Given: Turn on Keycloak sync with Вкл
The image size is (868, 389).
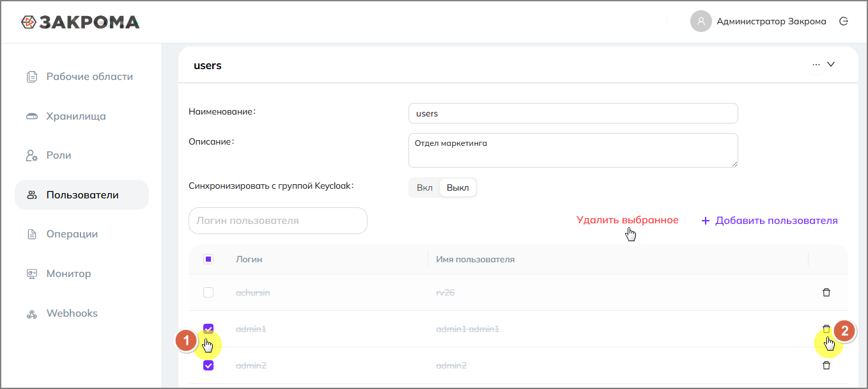Looking at the screenshot, I should pyautogui.click(x=424, y=187).
